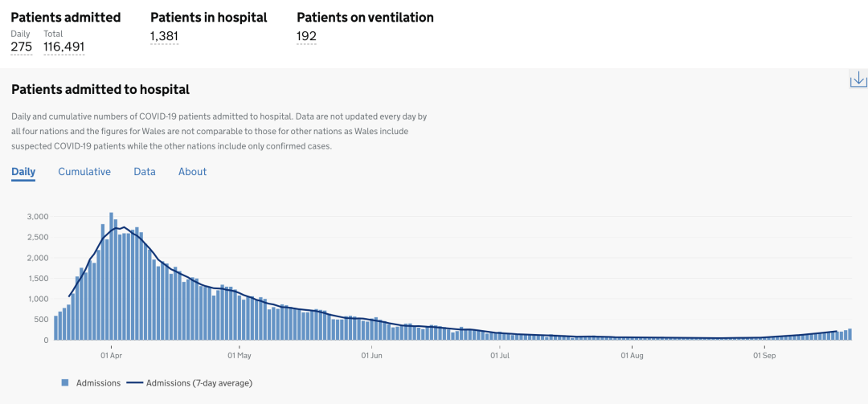868x404 pixels.
Task: Click the download icon beside the chart heading
Action: [858, 79]
